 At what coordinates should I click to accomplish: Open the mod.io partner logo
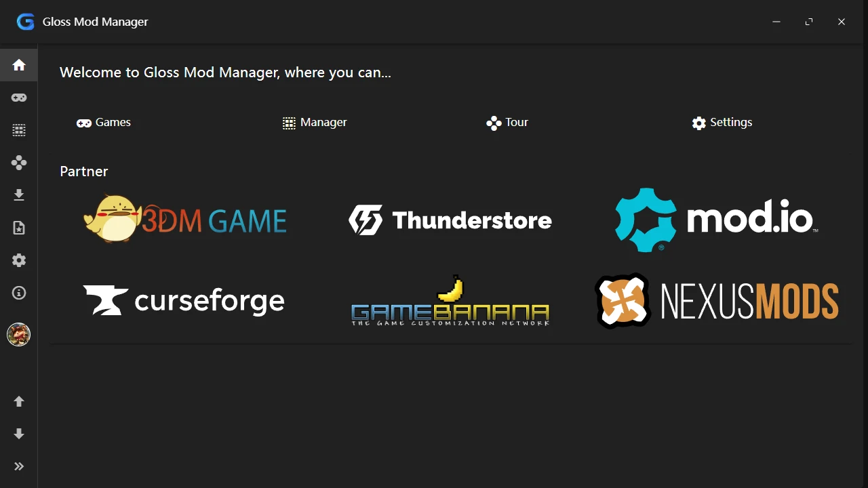point(716,220)
